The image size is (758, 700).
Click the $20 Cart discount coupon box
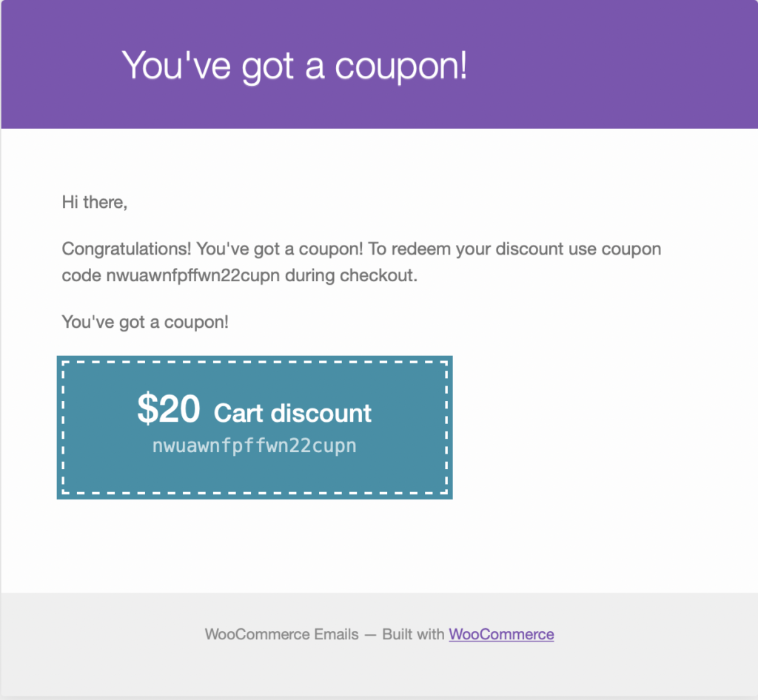[255, 428]
